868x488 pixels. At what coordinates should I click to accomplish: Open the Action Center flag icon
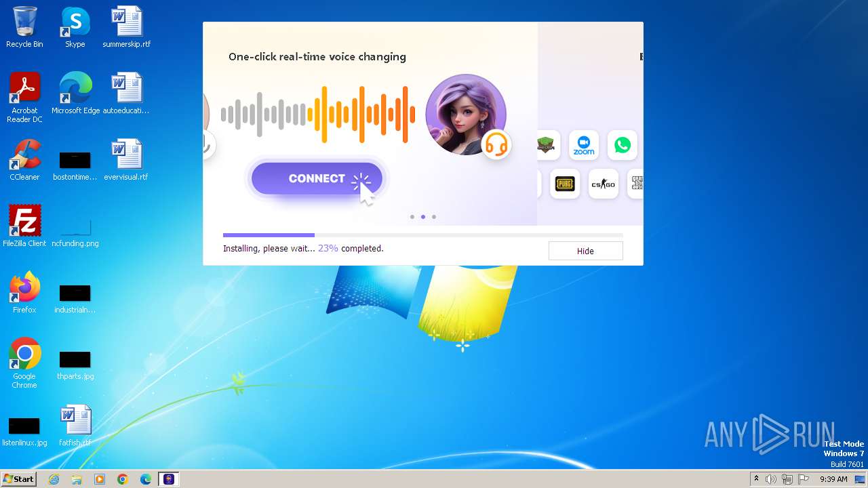804,479
